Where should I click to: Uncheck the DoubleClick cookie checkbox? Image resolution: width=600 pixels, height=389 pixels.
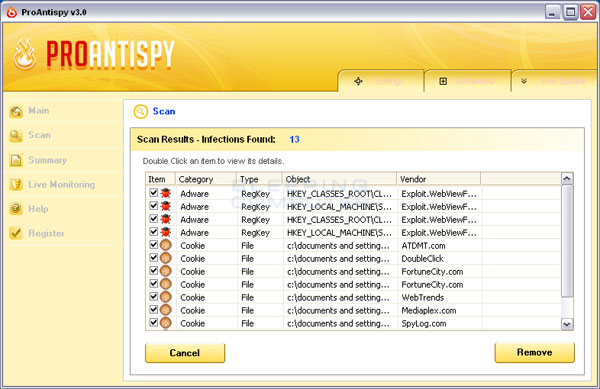click(153, 257)
